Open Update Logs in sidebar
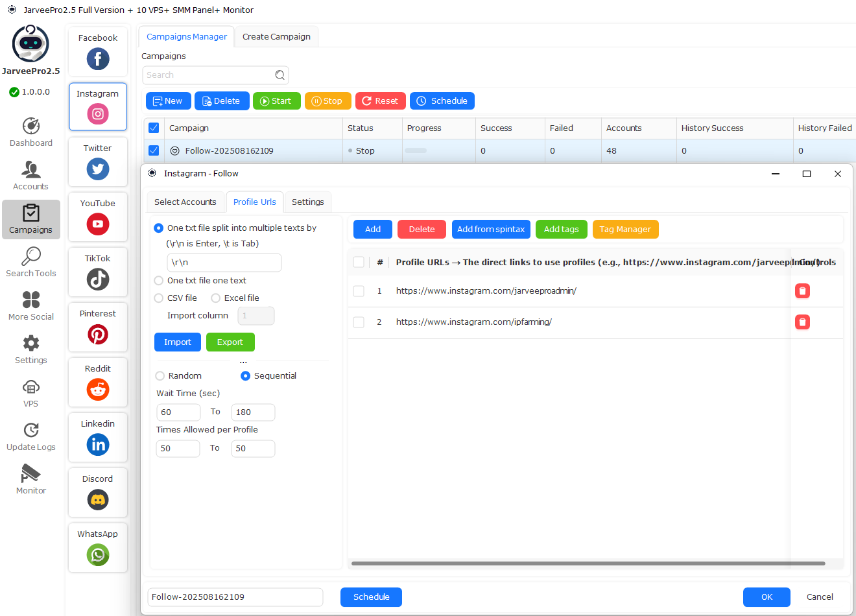Image resolution: width=856 pixels, height=616 pixels. click(31, 436)
